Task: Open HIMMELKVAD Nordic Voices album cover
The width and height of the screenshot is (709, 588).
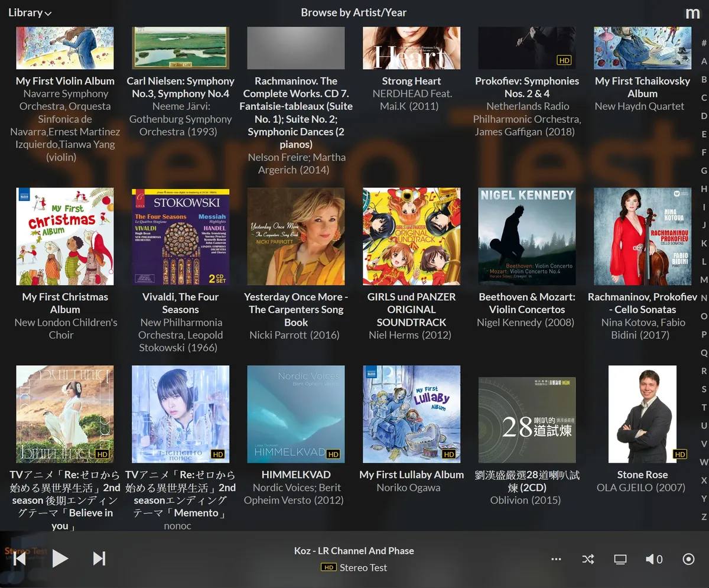Action: pos(296,414)
